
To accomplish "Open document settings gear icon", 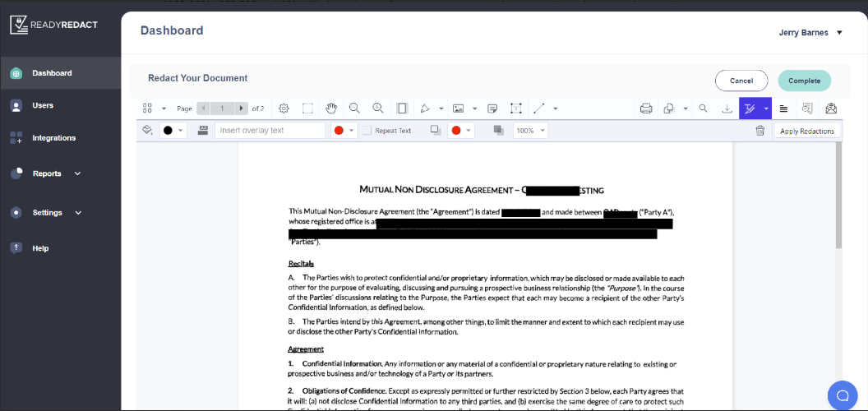I will (284, 109).
